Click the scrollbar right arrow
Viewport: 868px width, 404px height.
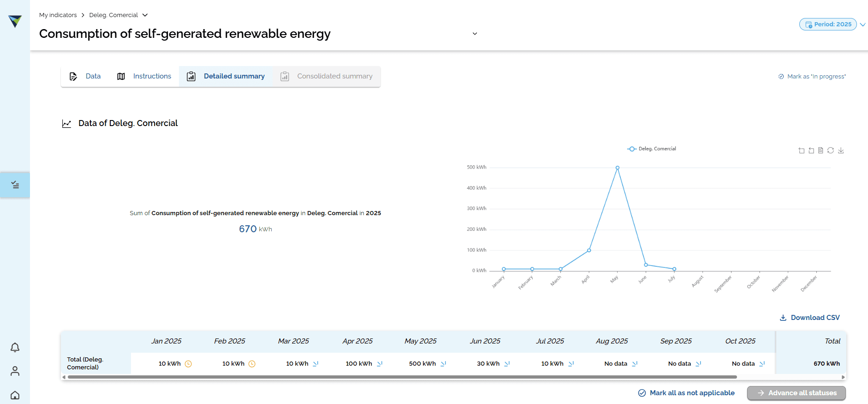click(843, 377)
